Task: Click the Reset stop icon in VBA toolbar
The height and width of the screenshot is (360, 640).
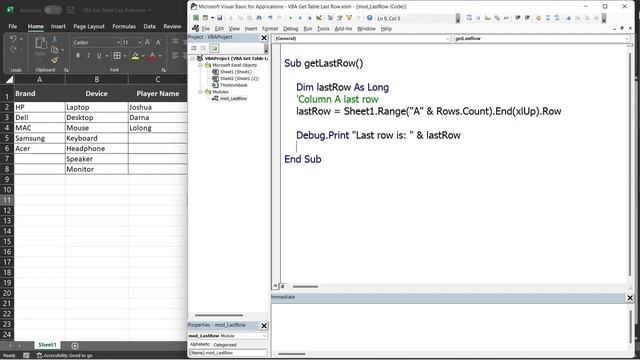Action: pos(309,18)
